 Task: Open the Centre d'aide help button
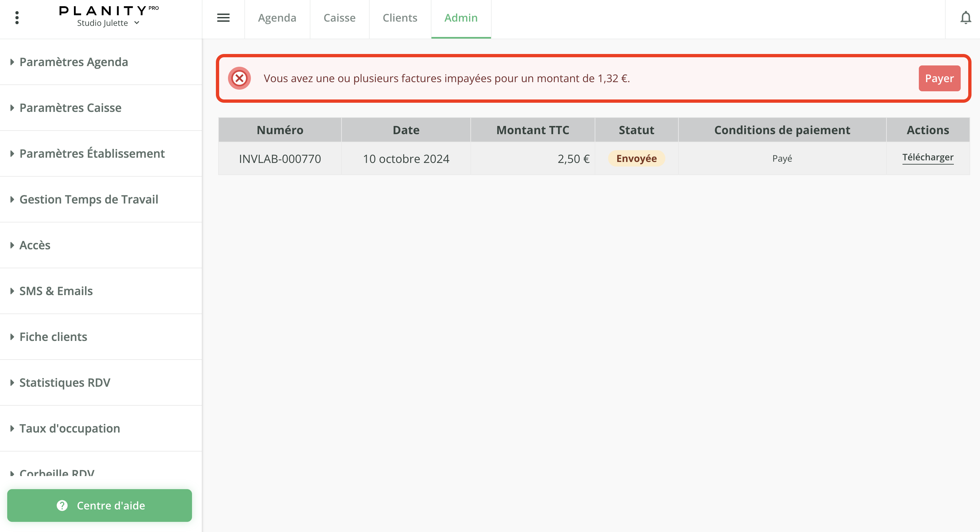100,505
